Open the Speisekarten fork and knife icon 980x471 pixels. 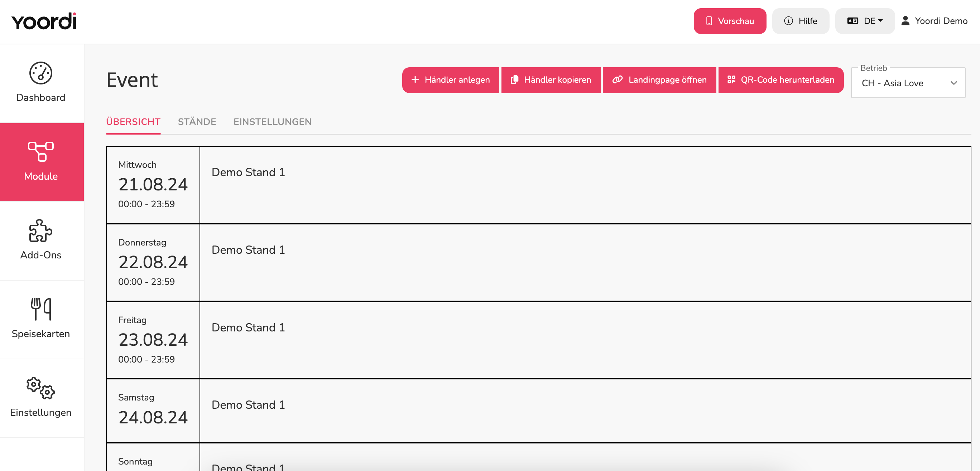click(x=41, y=309)
